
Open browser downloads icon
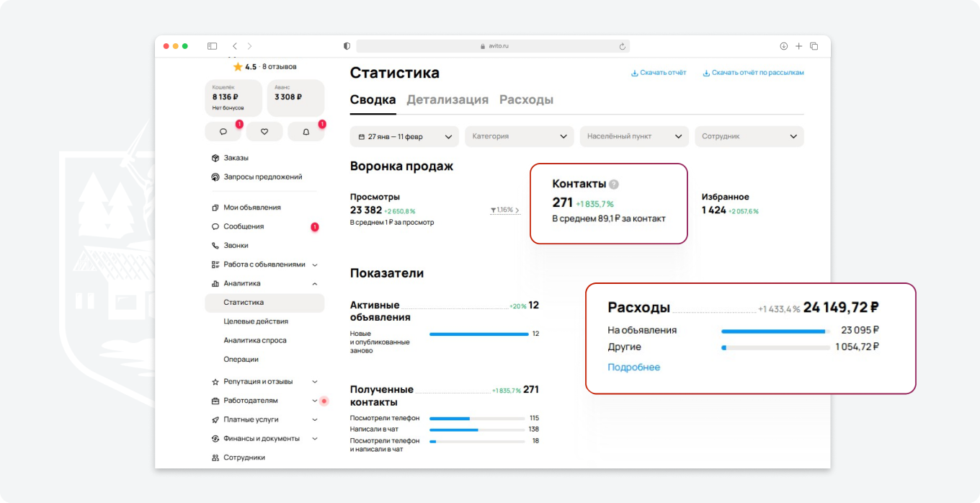(x=783, y=46)
